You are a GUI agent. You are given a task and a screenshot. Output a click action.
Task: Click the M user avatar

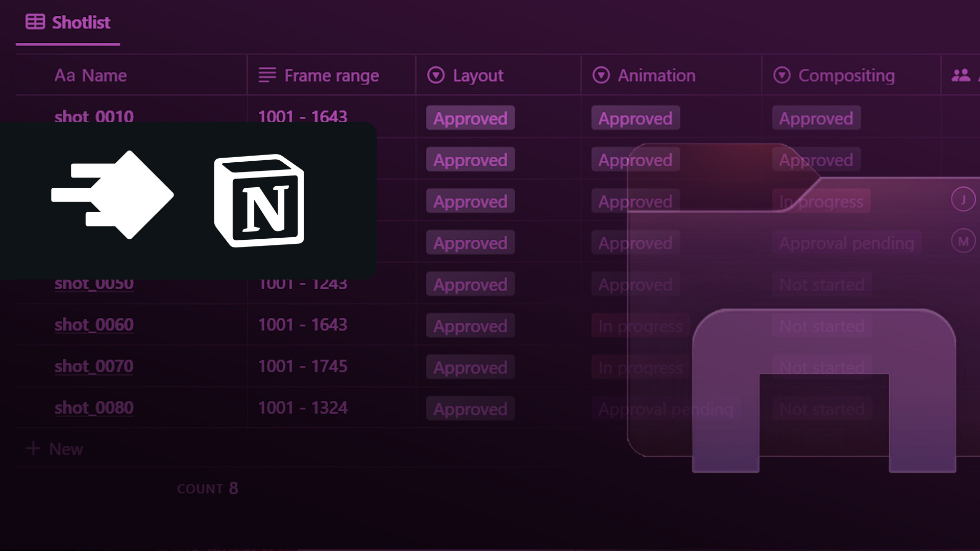[963, 241]
